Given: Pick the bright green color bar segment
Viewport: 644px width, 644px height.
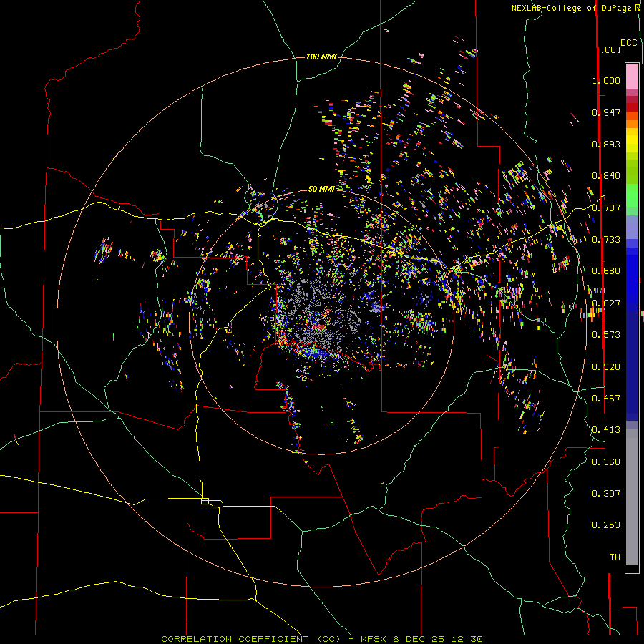Looking at the screenshot, I should 632,195.
